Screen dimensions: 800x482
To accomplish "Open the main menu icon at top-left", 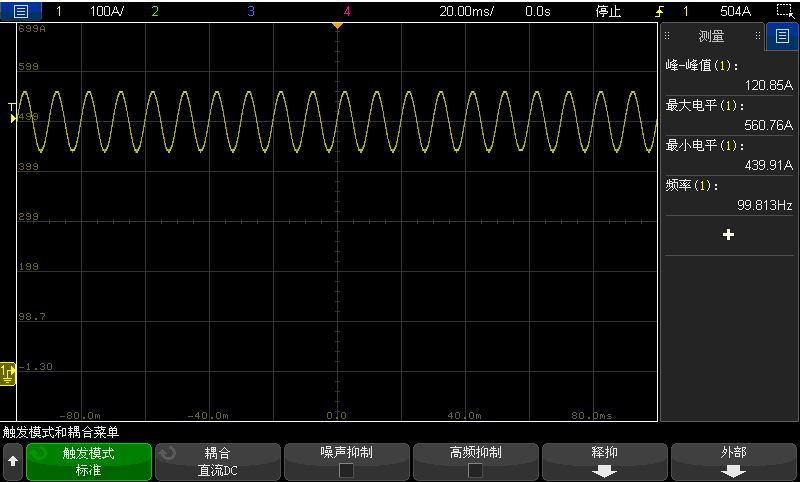I will [x=21, y=12].
